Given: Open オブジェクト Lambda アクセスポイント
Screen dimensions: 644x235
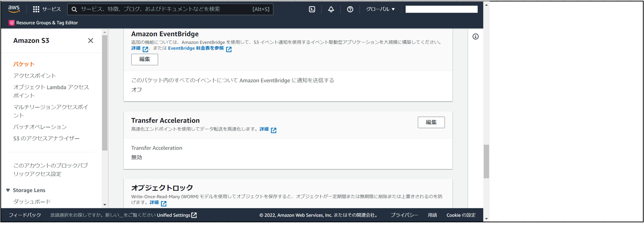Looking at the screenshot, I should point(51,91).
